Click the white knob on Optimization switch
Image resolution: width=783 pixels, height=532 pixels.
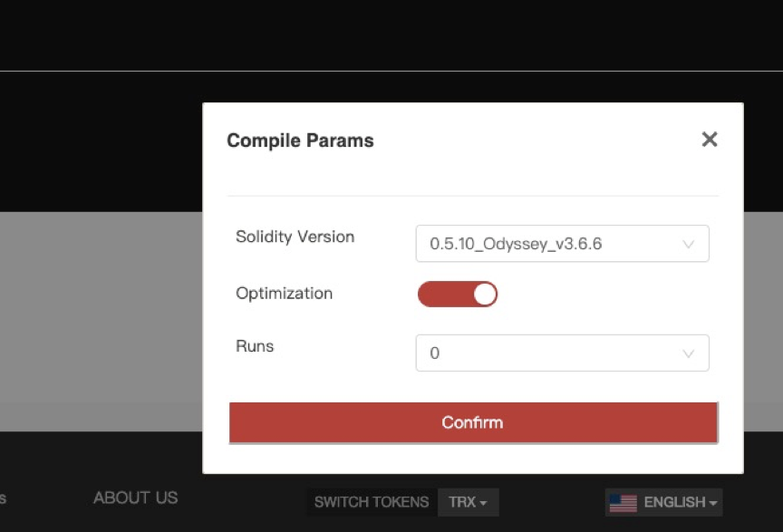click(x=485, y=295)
